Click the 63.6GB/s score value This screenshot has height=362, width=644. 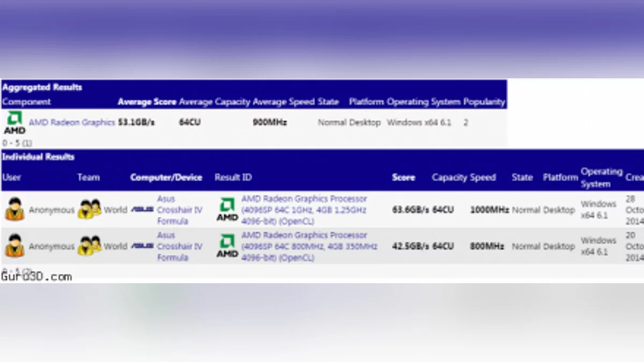(411, 210)
